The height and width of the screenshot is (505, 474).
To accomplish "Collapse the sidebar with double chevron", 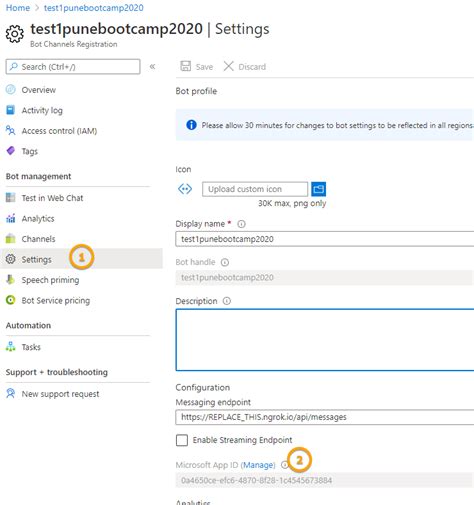I will 152,66.
